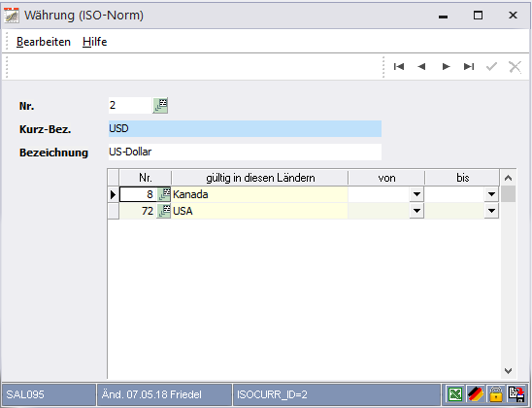This screenshot has width=532, height=408.
Task: Expand the 'bis' dropdown for USA
Action: (491, 211)
